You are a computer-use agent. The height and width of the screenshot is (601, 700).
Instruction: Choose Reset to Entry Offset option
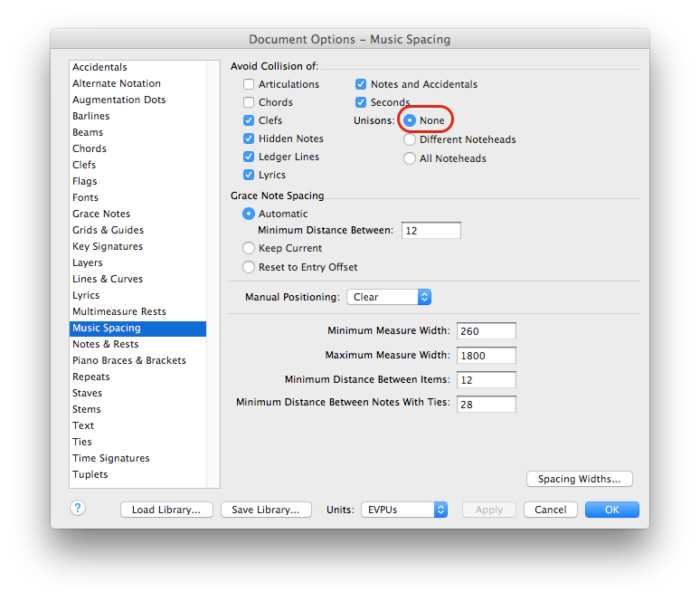(x=249, y=267)
